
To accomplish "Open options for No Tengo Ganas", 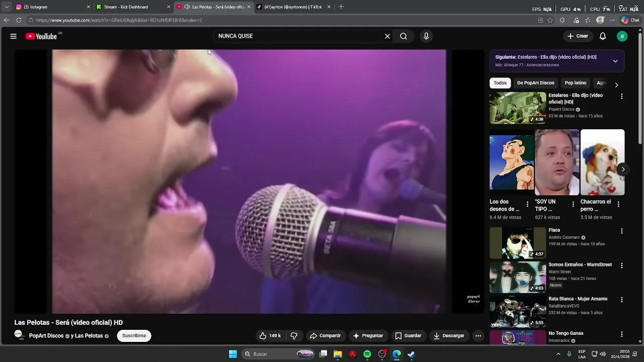I will 621,334.
